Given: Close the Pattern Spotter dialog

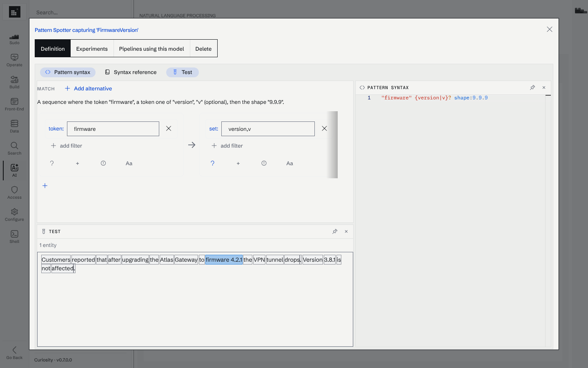Looking at the screenshot, I should pos(550,29).
